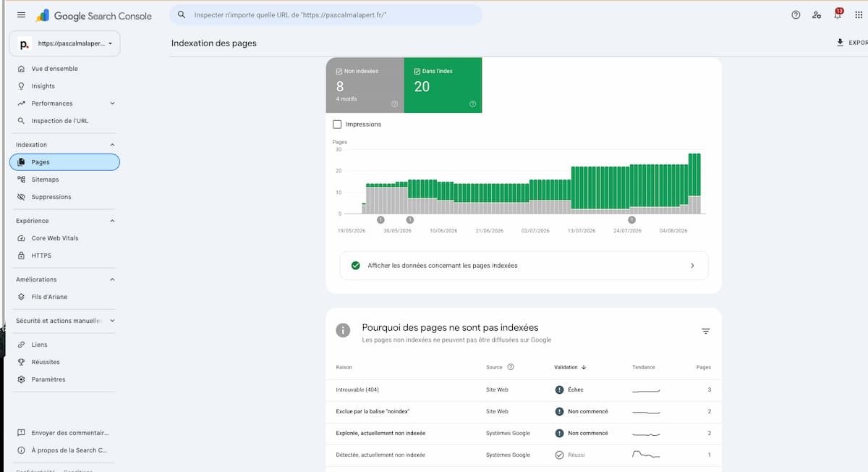868x472 pixels.
Task: Open Détectée, actuellement non indexée row
Action: 524,455
